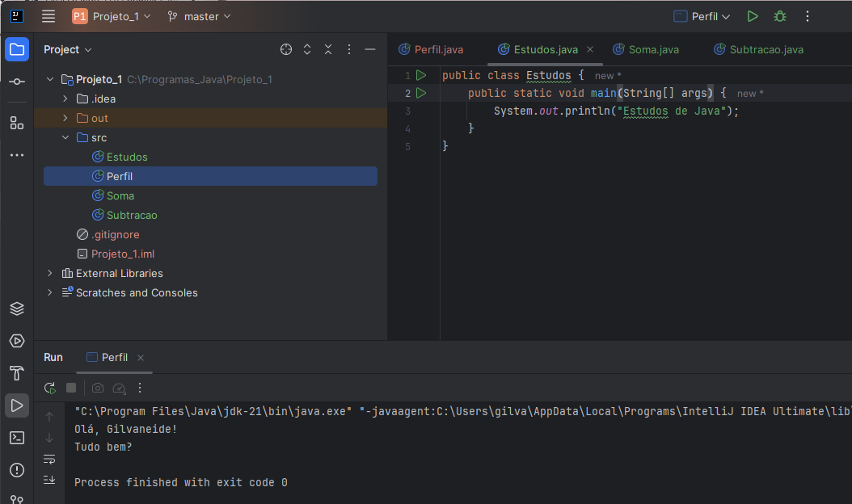Close the Estudos.java tab
This screenshot has width=852, height=504.
point(590,49)
